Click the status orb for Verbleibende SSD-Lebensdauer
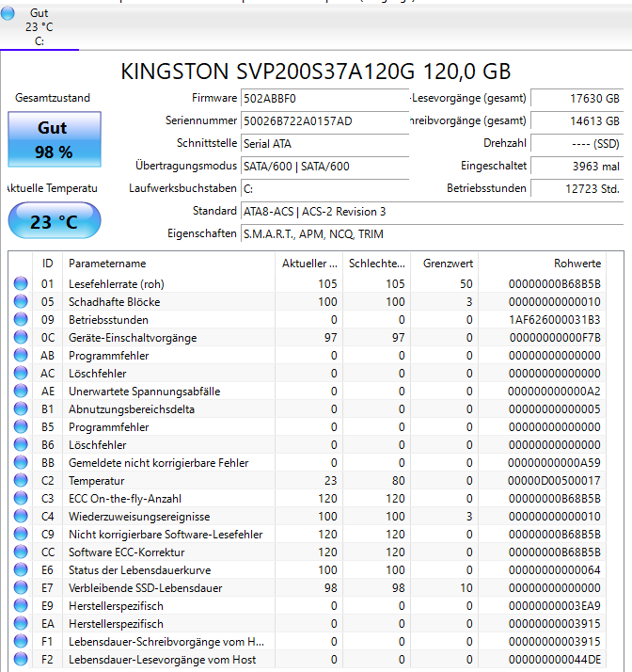Viewport: 632px width, 672px height. [21, 587]
